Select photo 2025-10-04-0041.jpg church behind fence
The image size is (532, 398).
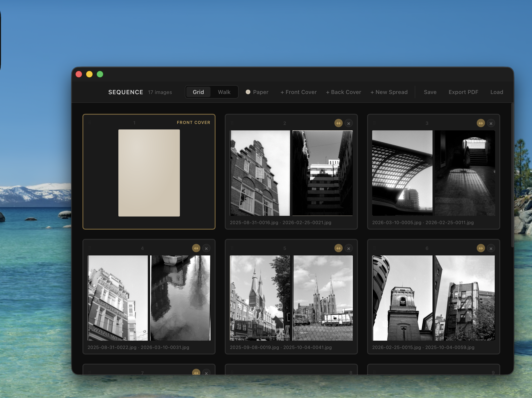(322, 298)
